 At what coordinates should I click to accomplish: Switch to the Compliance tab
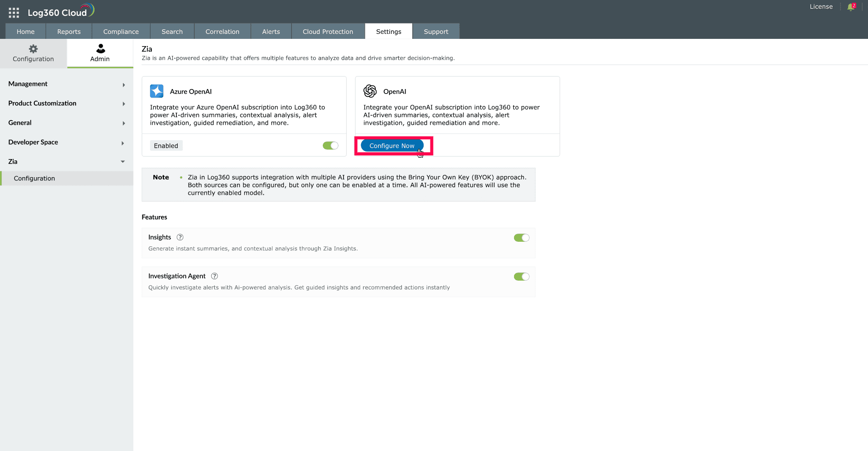(121, 32)
